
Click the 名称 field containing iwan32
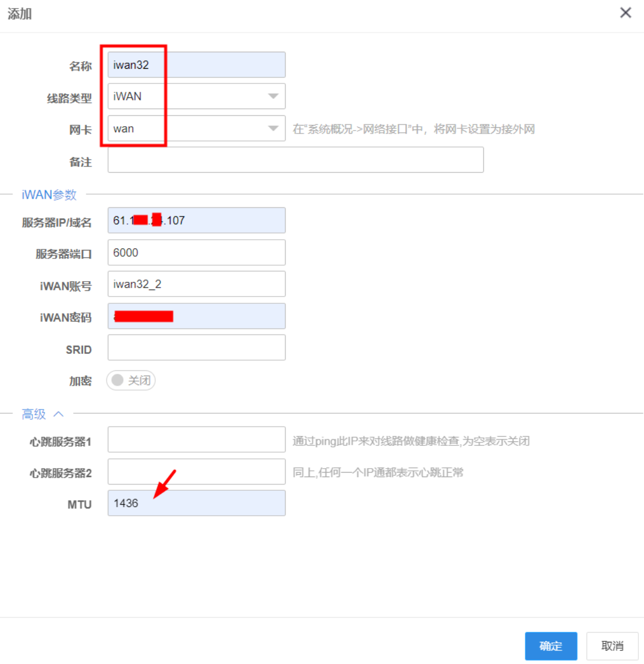tap(196, 65)
